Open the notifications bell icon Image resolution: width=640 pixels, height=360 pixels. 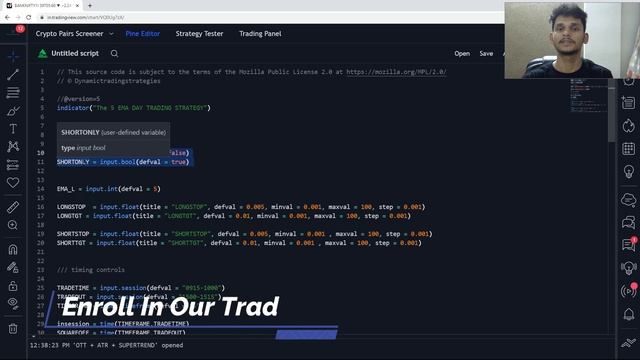pos(629,314)
